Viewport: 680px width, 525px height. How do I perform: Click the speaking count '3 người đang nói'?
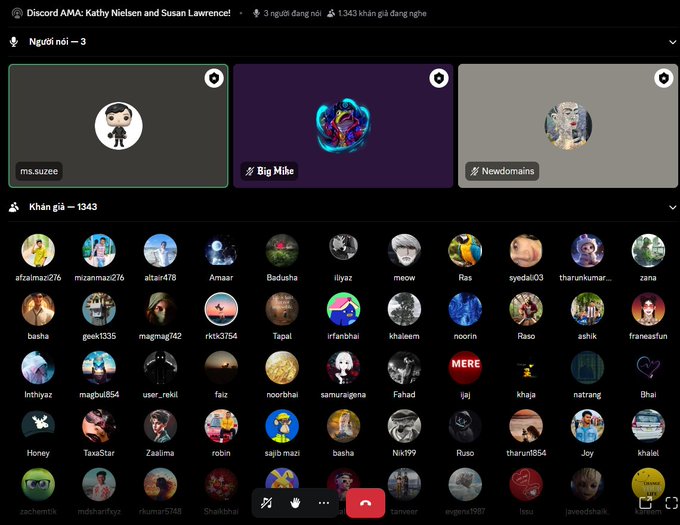click(287, 13)
